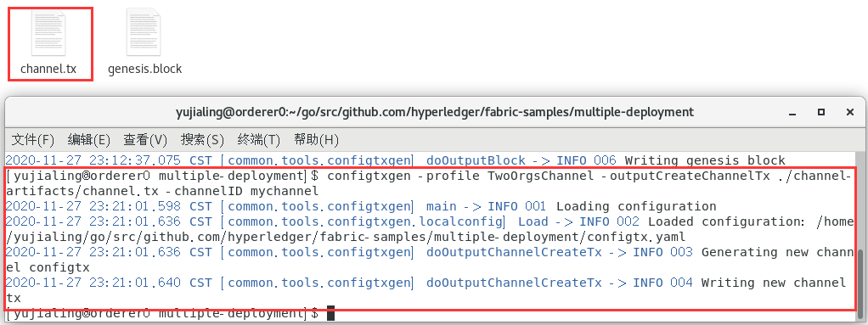Viewport: 868px width, 325px height.
Task: Click the channel.tx file name label
Action: (x=48, y=69)
